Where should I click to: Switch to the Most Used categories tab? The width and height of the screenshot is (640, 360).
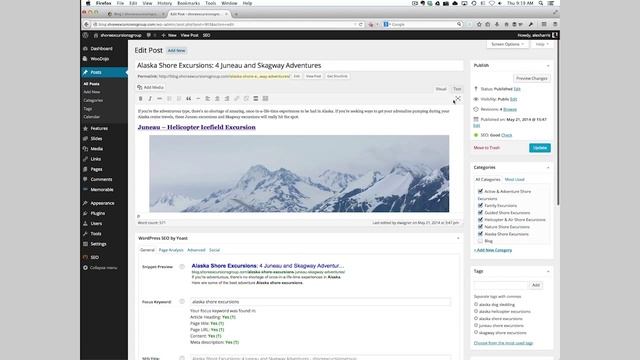point(514,180)
